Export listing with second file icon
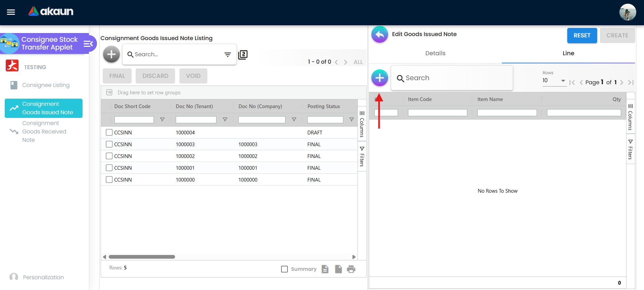Viewport: 644px width, 290px height. click(338, 269)
